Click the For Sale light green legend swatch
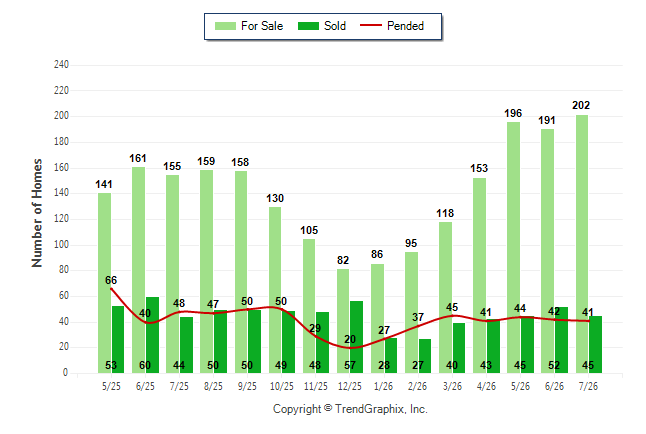 tap(225, 26)
